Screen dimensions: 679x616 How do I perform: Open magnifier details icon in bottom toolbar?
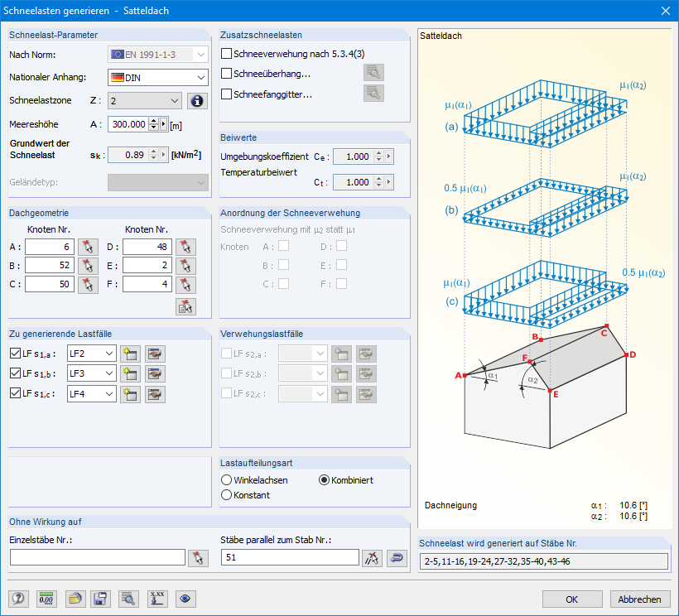pos(128,599)
